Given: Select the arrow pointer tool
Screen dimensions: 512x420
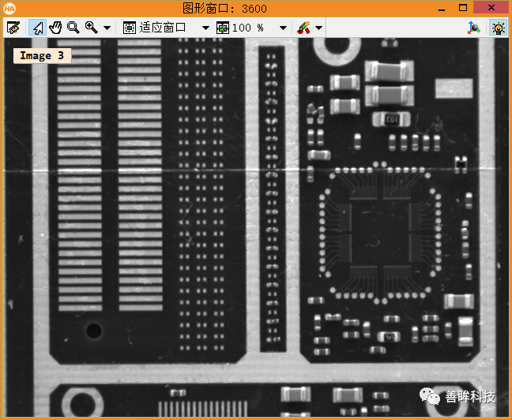Looking at the screenshot, I should click(x=38, y=28).
